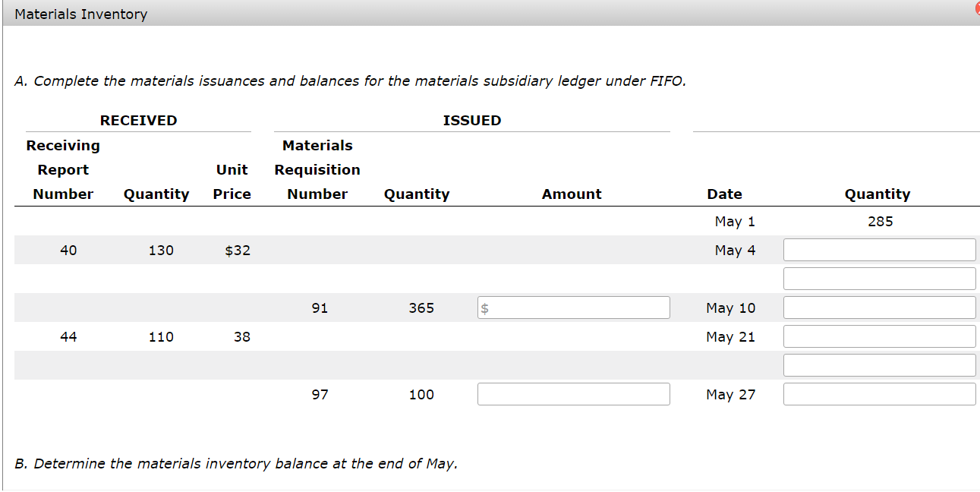
Task: Click the Date column header
Action: (x=724, y=194)
